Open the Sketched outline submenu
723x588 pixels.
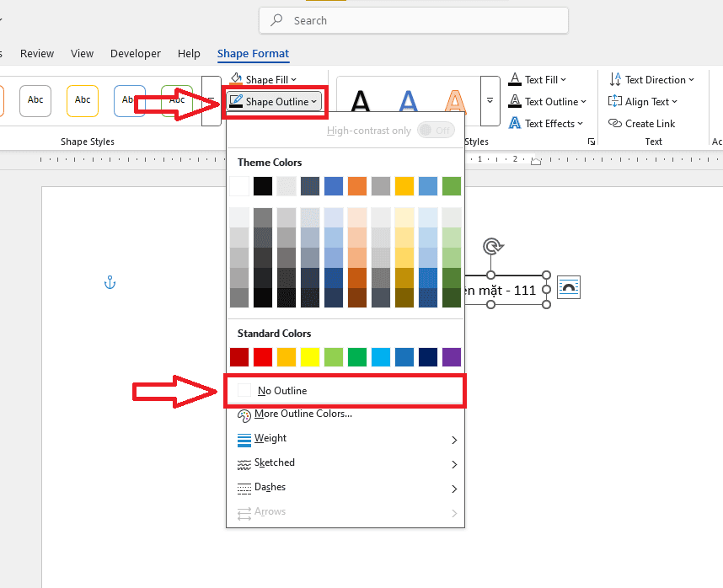[345, 463]
